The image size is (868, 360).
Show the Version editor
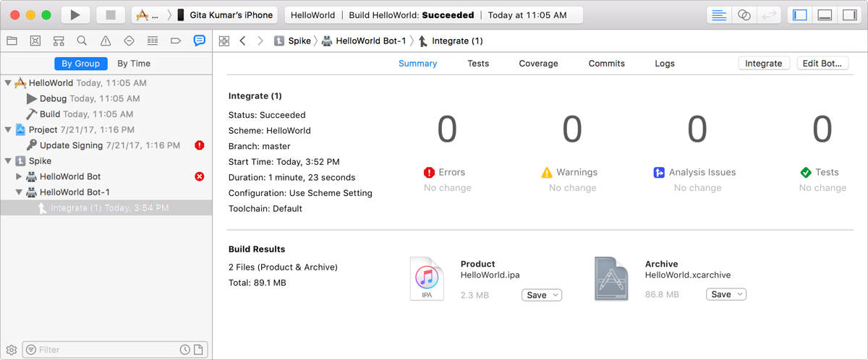pos(768,14)
